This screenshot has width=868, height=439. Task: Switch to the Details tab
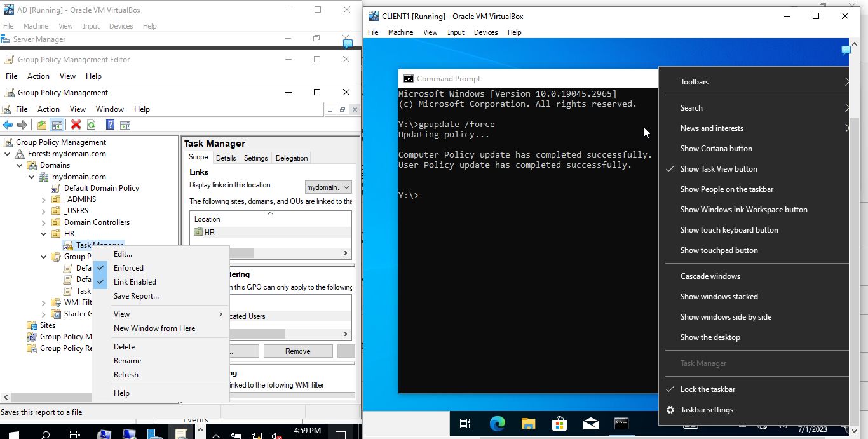[226, 158]
